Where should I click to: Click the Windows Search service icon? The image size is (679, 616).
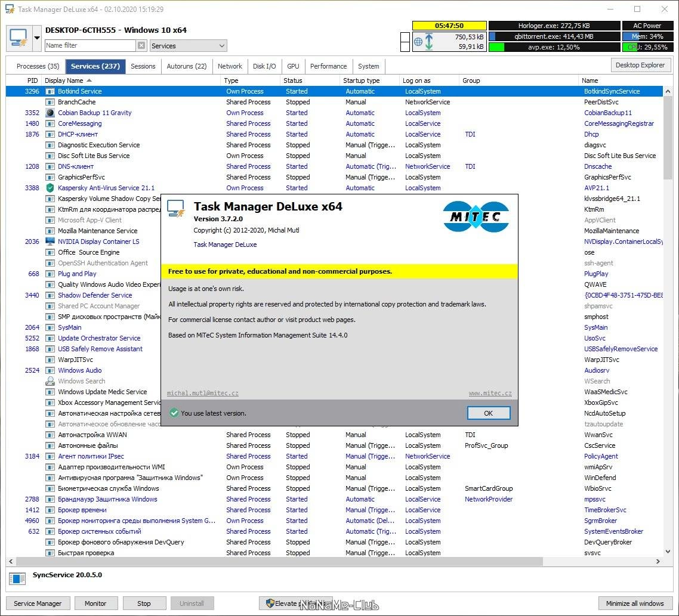tap(50, 381)
